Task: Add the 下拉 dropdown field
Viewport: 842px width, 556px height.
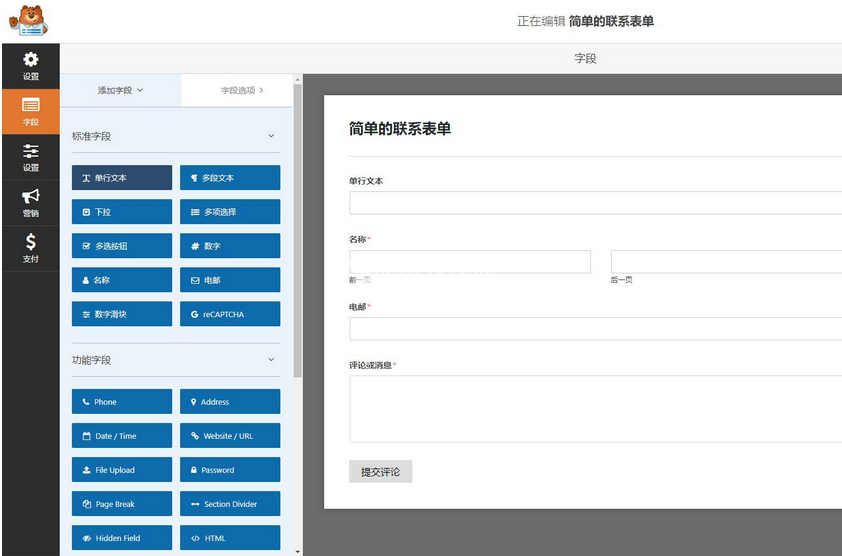Action: (x=122, y=212)
